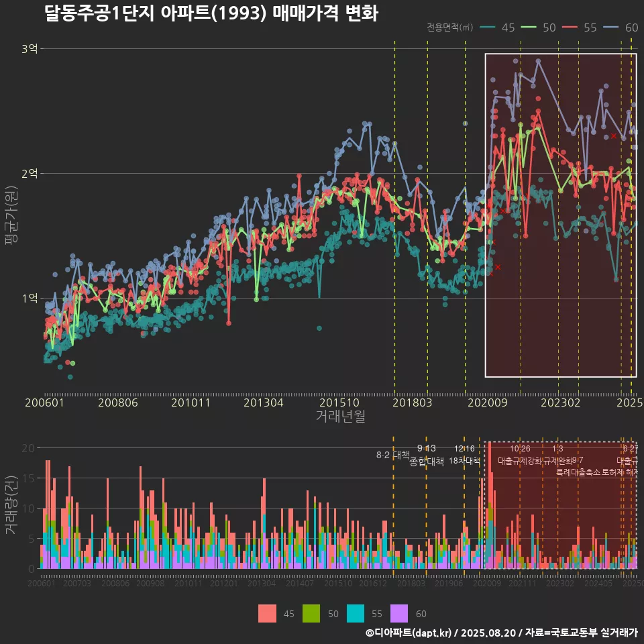
Task: Click the teal 55 swatch in bottom legend
Action: [356, 614]
